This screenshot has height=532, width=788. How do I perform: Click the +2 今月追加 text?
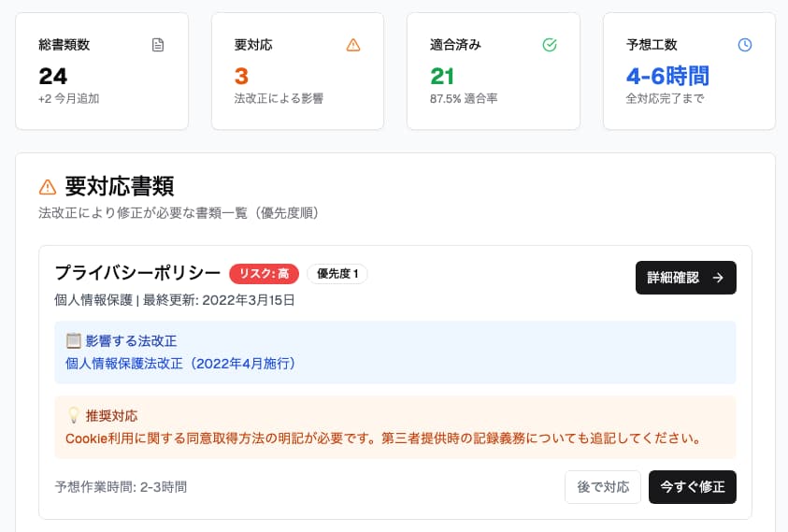click(x=69, y=98)
